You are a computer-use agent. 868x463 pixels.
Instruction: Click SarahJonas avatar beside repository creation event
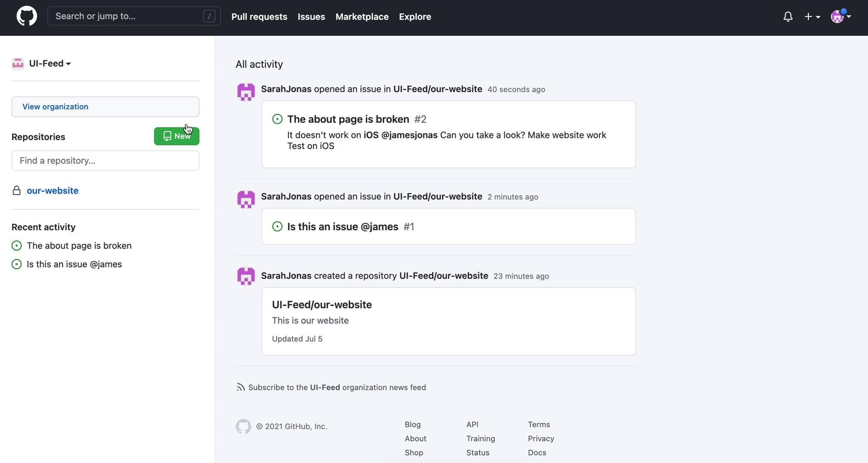246,276
